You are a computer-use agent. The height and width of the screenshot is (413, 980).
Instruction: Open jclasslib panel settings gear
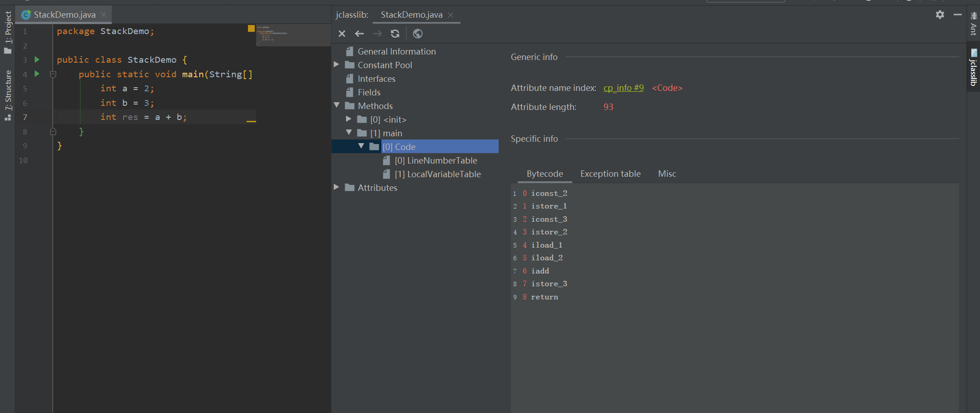tap(940, 15)
